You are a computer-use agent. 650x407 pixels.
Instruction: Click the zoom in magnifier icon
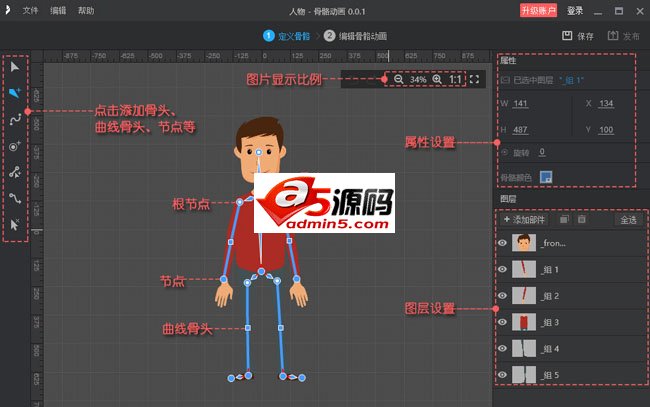(x=436, y=79)
